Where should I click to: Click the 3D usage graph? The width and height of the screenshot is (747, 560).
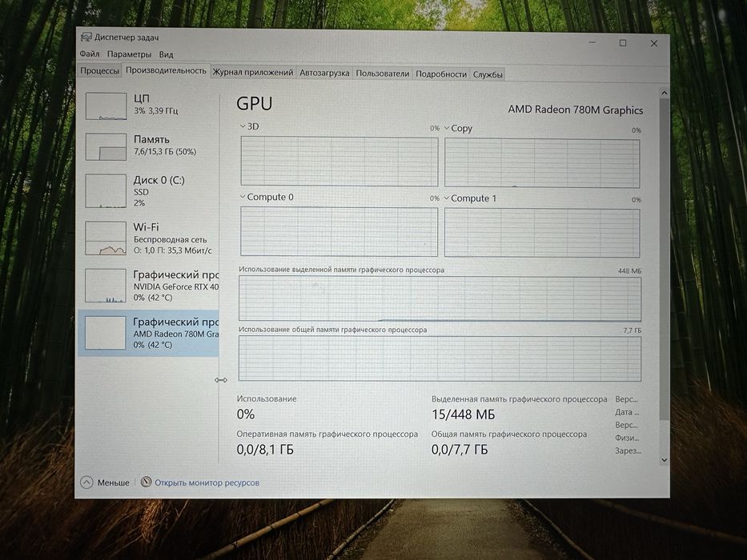click(339, 161)
